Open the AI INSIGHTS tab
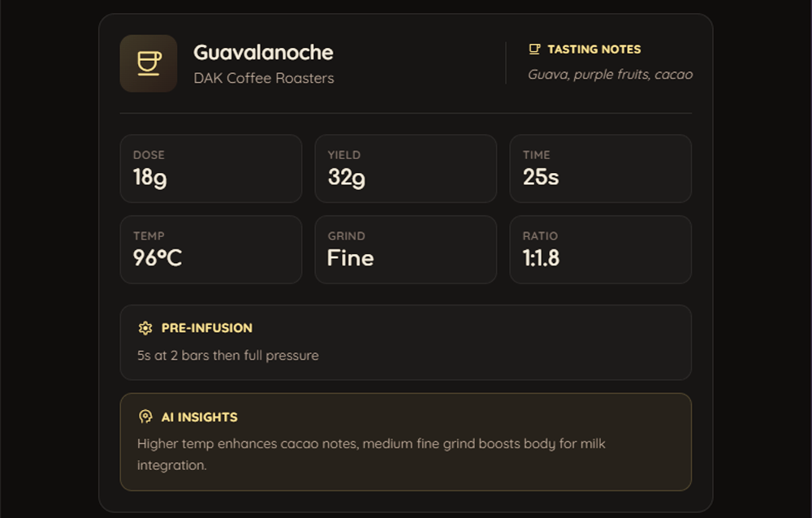The image size is (812, 518). click(x=199, y=417)
